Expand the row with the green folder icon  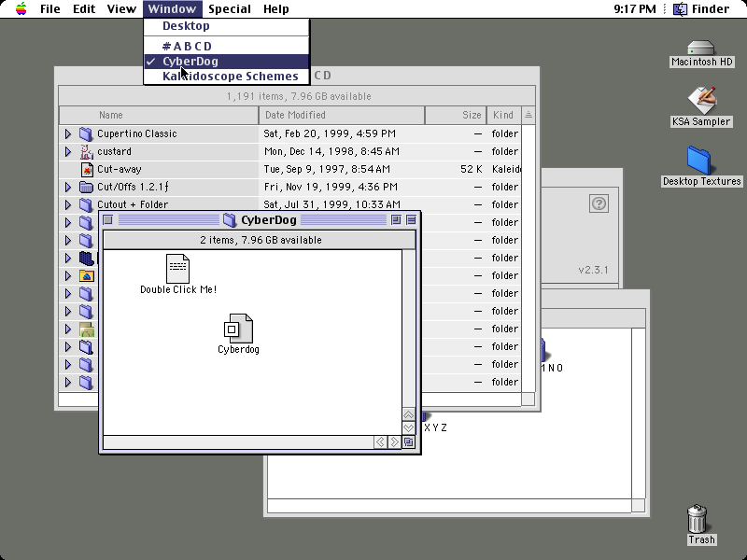point(68,329)
